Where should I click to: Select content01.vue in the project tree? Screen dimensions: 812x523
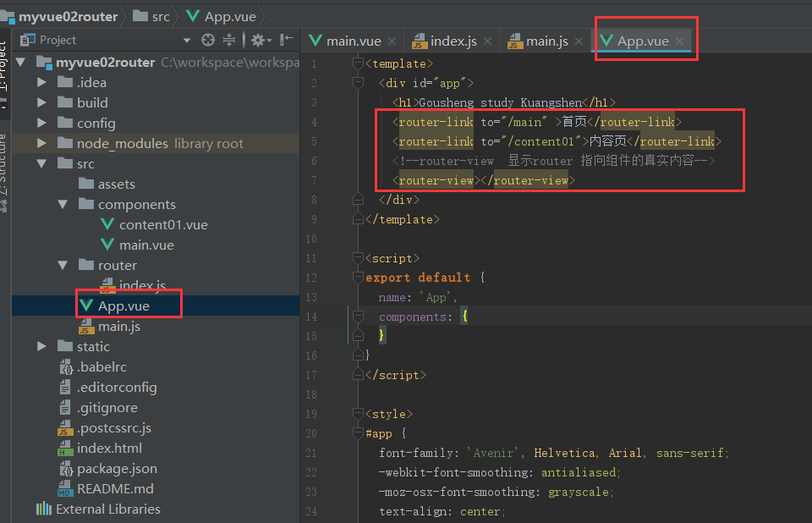tap(163, 224)
